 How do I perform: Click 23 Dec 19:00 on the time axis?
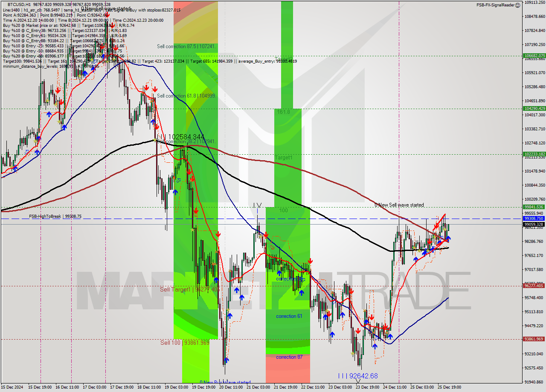(x=369, y=387)
